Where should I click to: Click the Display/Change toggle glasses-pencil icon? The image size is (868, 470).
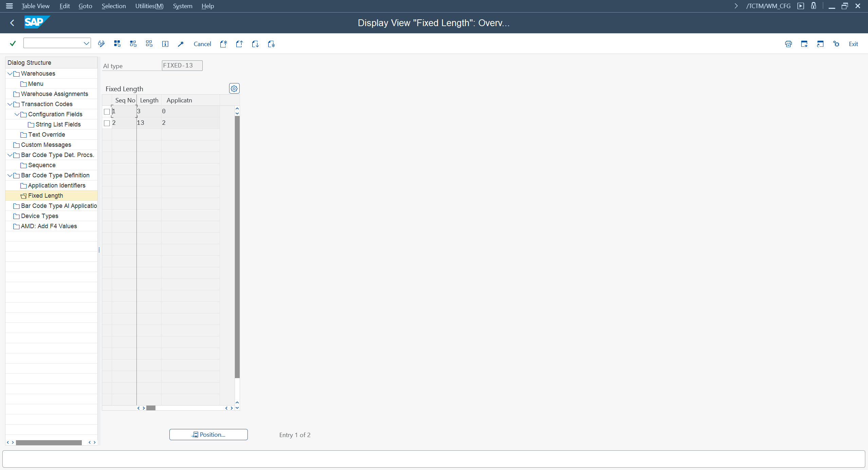101,44
